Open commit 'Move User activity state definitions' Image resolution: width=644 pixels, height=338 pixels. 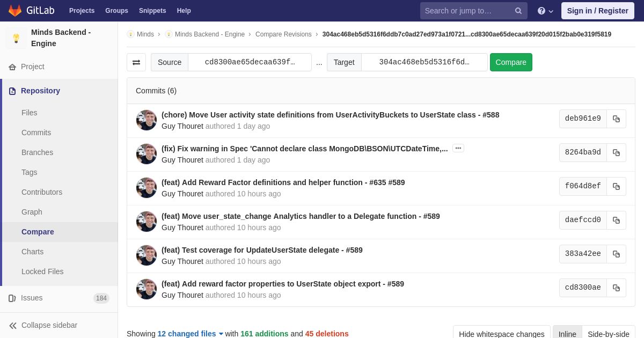330,115
